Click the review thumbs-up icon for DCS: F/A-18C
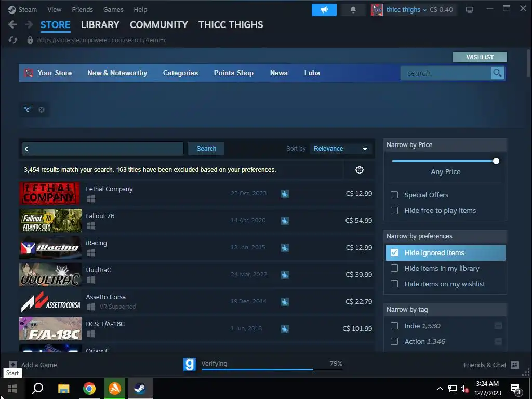Screen dimensions: 532x399 click(x=285, y=328)
